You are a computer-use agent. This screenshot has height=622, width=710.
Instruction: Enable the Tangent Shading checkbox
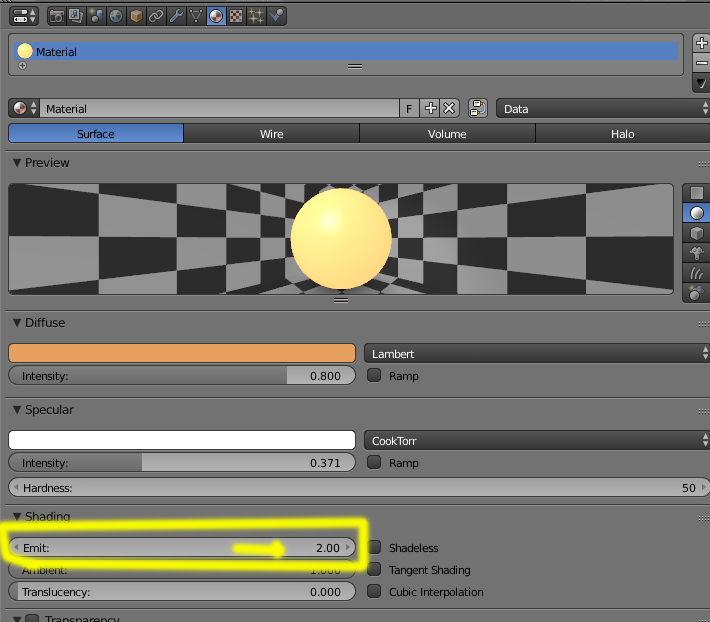[x=374, y=569]
